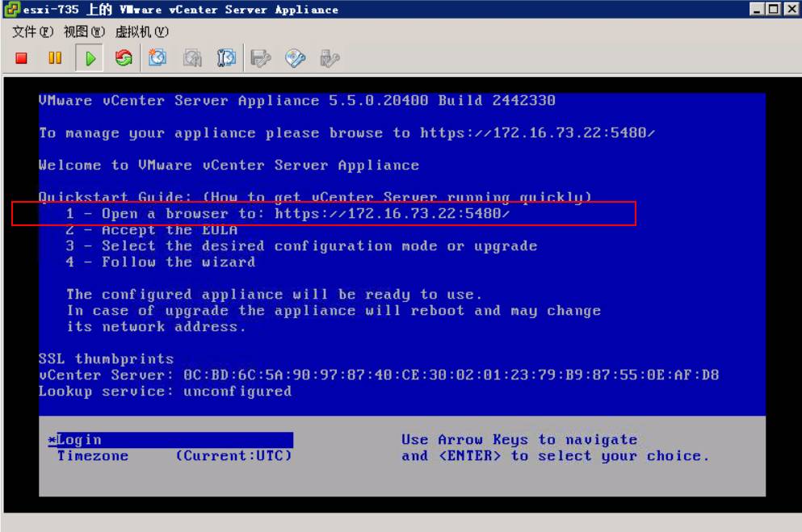Maximize the console window
This screenshot has height=532, width=802.
pyautogui.click(x=774, y=9)
